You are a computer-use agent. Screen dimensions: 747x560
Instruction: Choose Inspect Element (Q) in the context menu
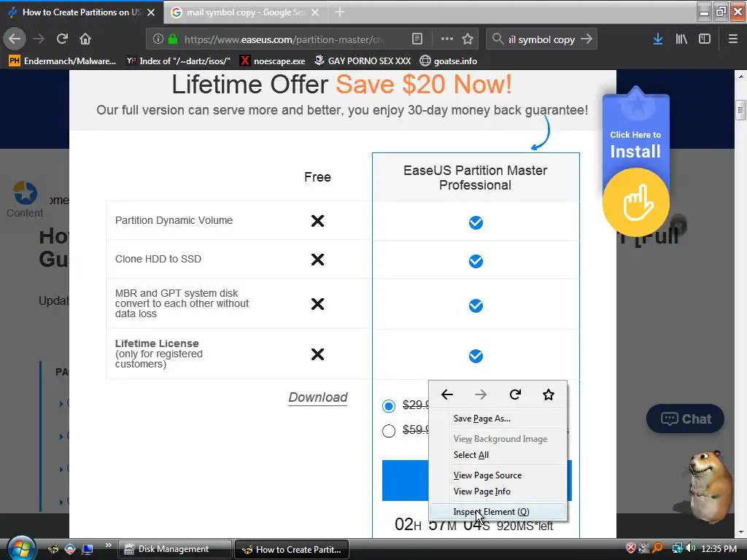point(498,512)
